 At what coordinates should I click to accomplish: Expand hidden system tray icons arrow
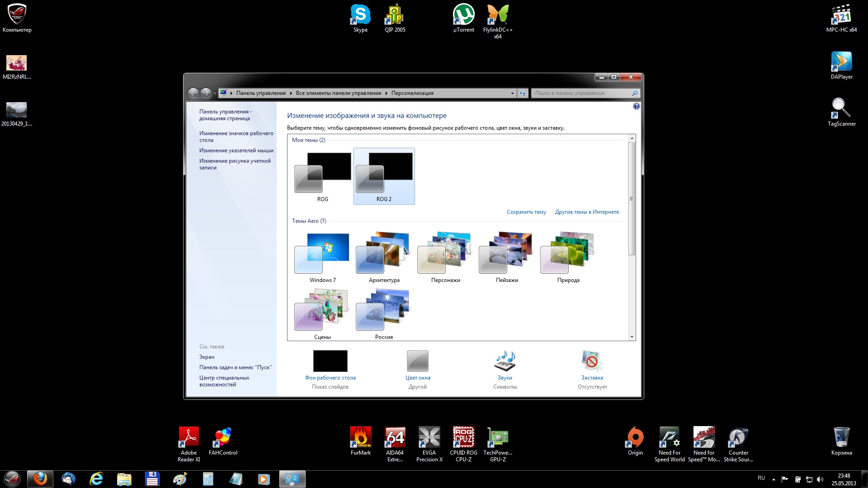[x=774, y=479]
